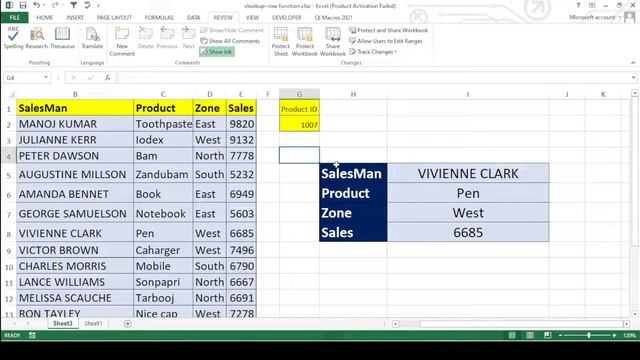Open Microsoft account dropdown

(x=595, y=17)
